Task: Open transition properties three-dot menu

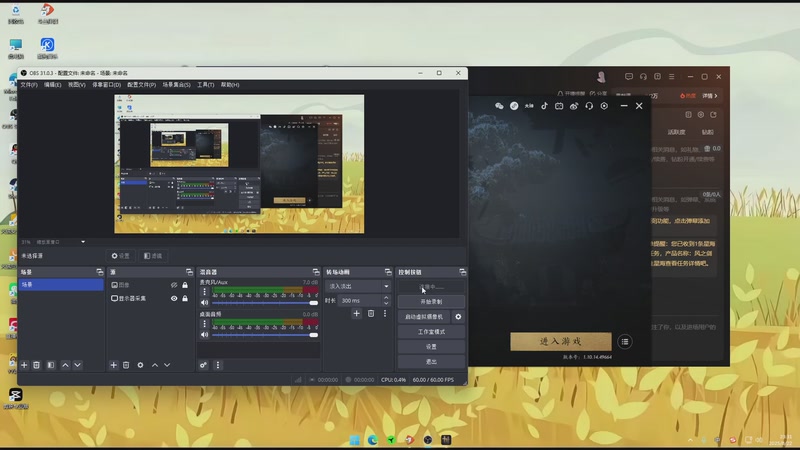Action: [385, 313]
